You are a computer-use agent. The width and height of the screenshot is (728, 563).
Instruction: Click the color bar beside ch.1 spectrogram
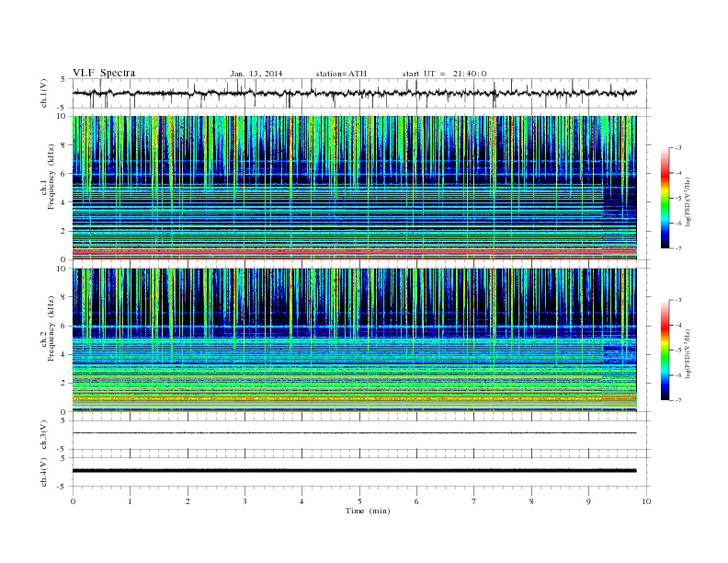pyautogui.click(x=665, y=199)
